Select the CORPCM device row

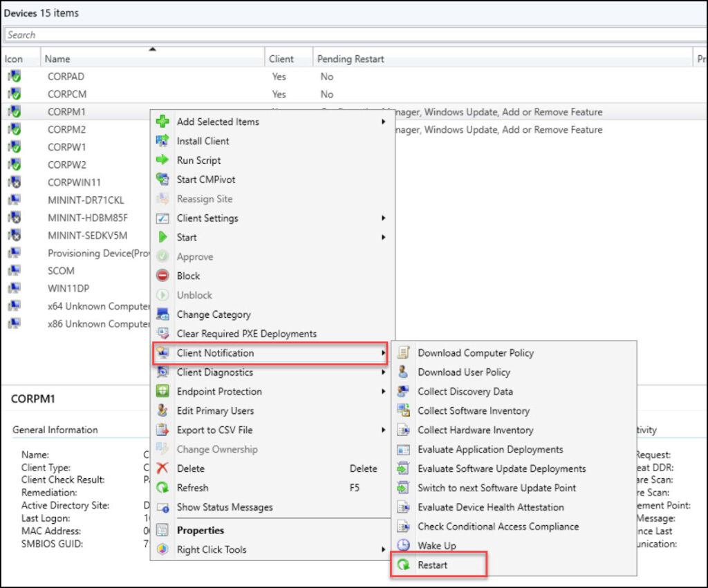coord(354,94)
